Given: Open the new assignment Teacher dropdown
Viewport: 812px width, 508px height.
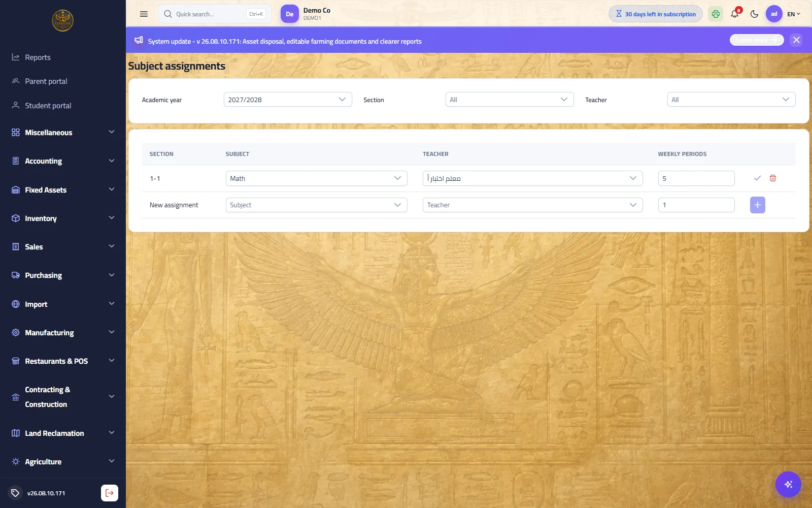Looking at the screenshot, I should 533,205.
